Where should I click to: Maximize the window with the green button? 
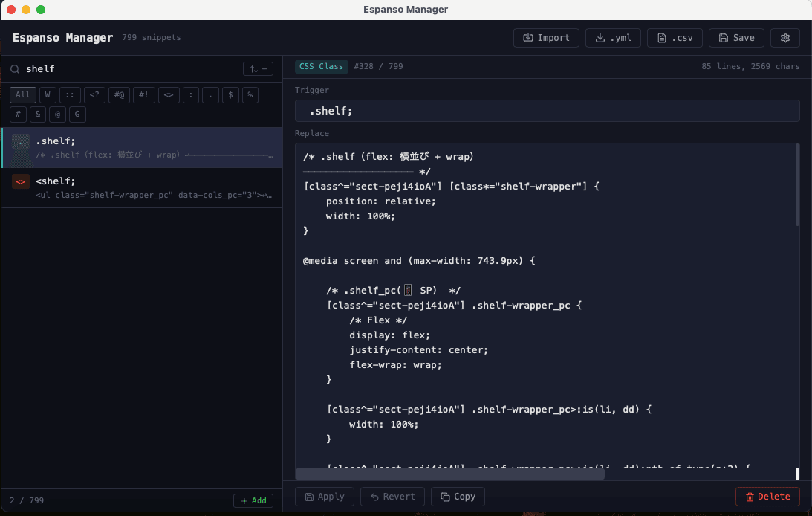(x=41, y=10)
